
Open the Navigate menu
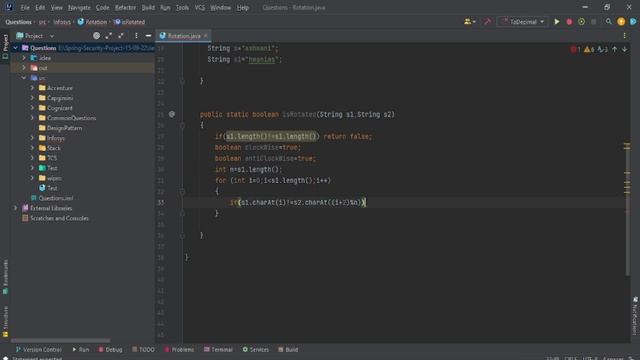(x=79, y=7)
